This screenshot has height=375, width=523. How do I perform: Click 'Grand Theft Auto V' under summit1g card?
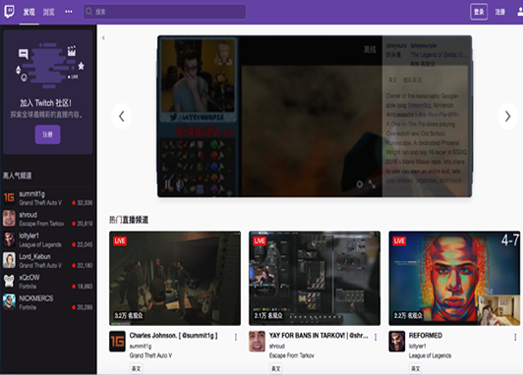point(151,355)
